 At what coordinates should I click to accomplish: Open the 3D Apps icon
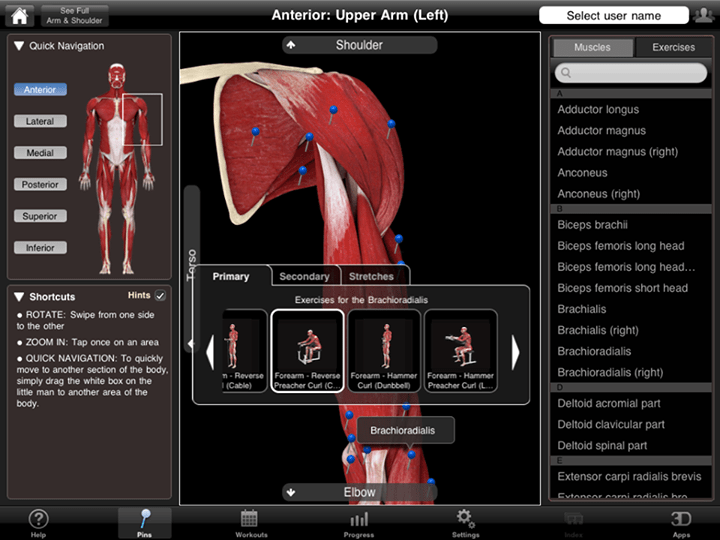click(681, 523)
